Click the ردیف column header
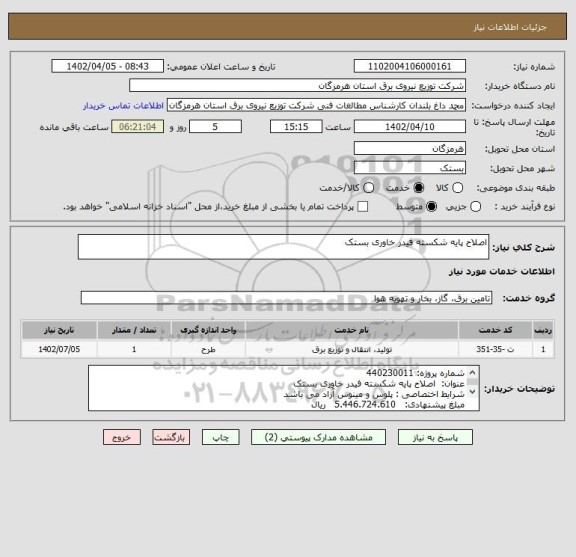The height and width of the screenshot is (557, 576). 543,330
